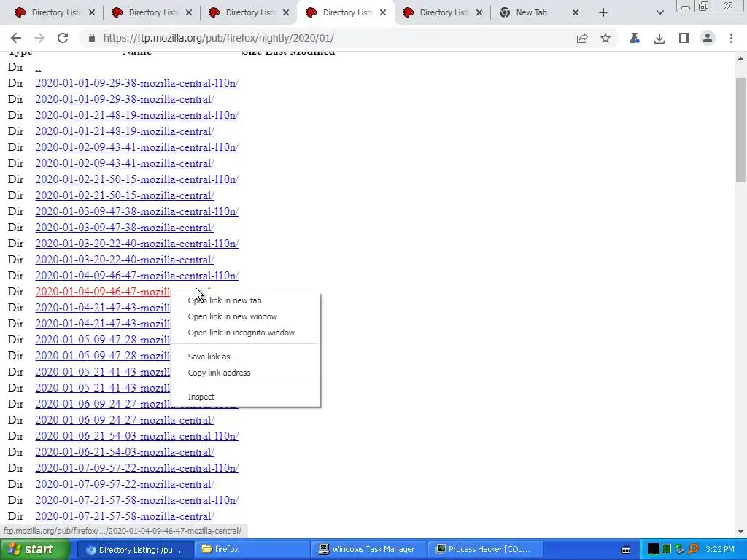Open the firefox folder taskbar button
Screen dimensions: 747x560
(252, 550)
